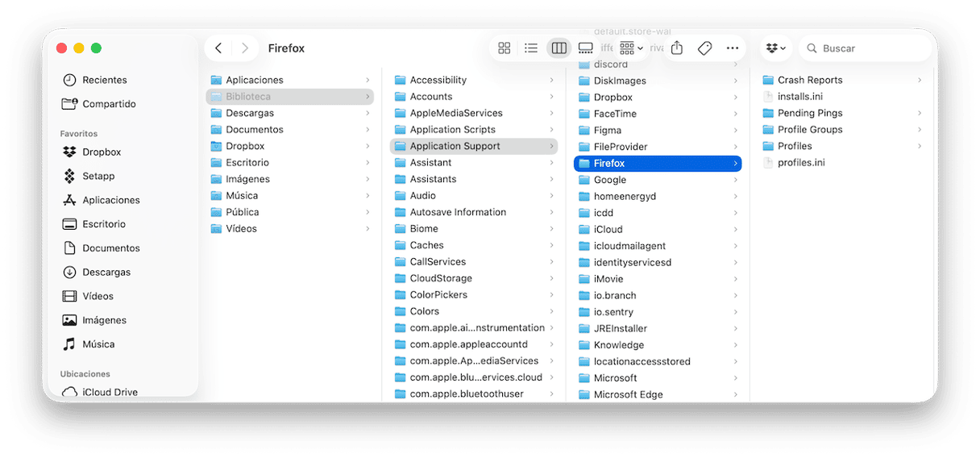The width and height of the screenshot is (980, 458).
Task: Switch to gallery view
Action: coord(586,48)
